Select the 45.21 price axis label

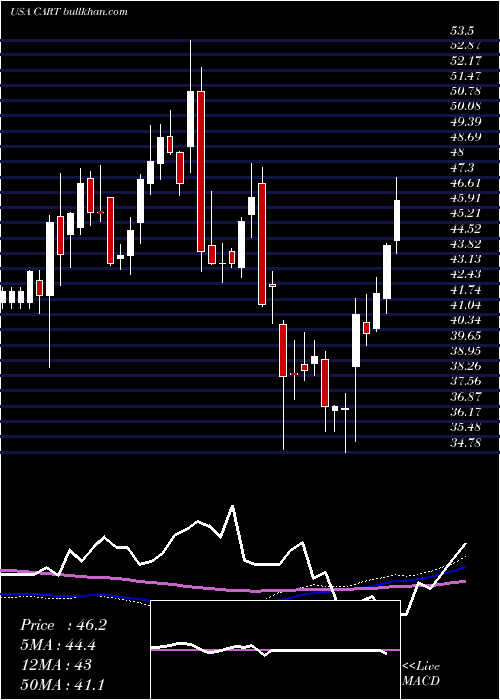tap(465, 213)
